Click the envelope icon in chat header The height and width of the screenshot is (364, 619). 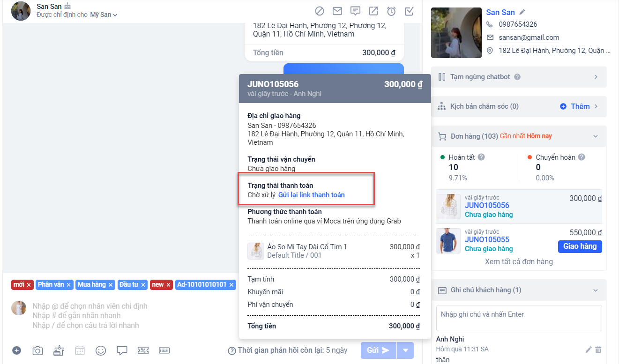337,11
